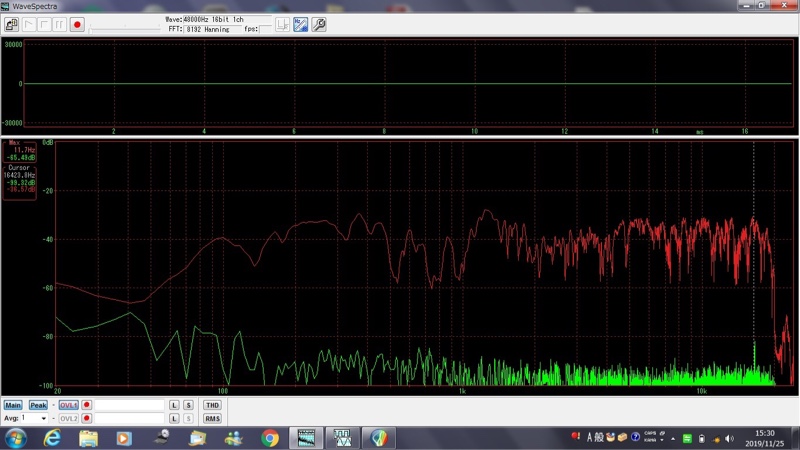Switch to WaveGene waveform taskbar button
Image resolution: width=800 pixels, height=450 pixels.
click(x=342, y=438)
